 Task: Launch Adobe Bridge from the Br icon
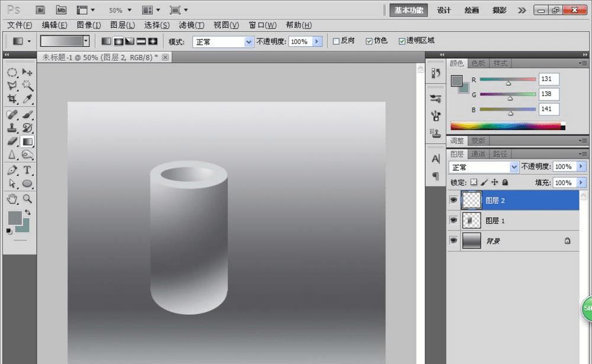tap(40, 10)
